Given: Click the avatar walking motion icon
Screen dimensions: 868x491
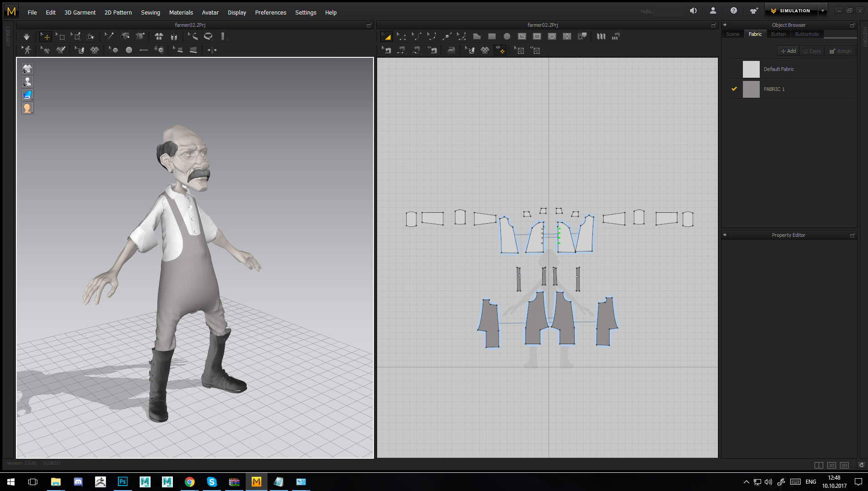Looking at the screenshot, I should (x=27, y=50).
